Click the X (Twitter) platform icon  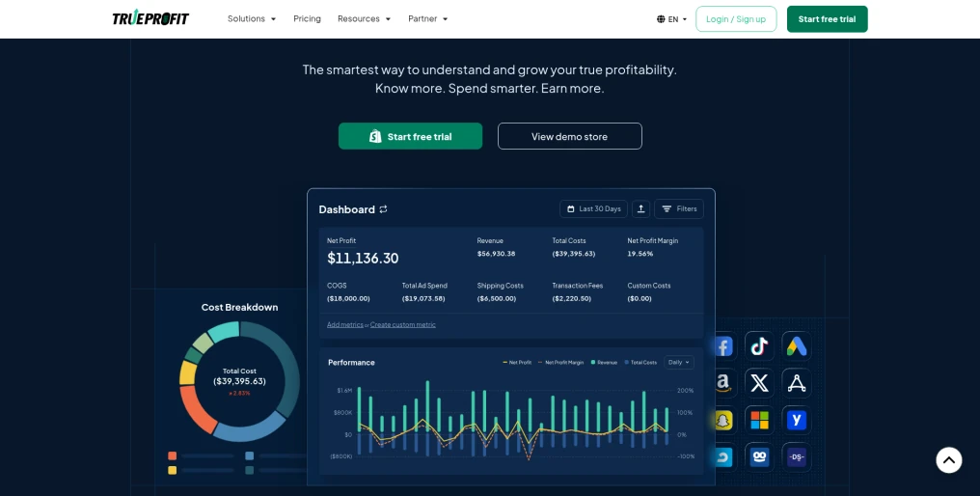pos(759,383)
